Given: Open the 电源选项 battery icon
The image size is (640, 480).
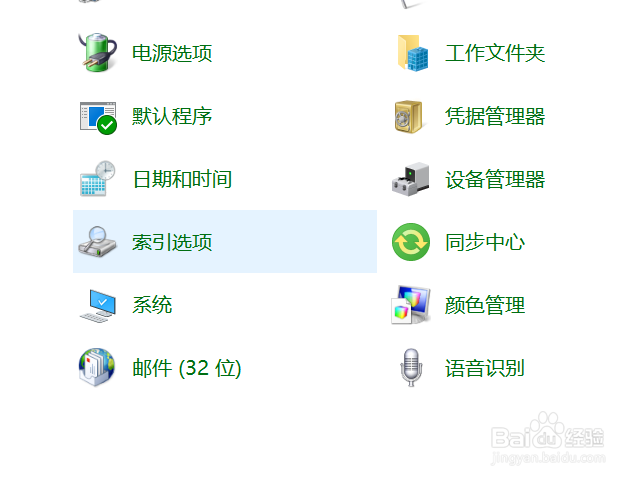Looking at the screenshot, I should click(x=98, y=53).
